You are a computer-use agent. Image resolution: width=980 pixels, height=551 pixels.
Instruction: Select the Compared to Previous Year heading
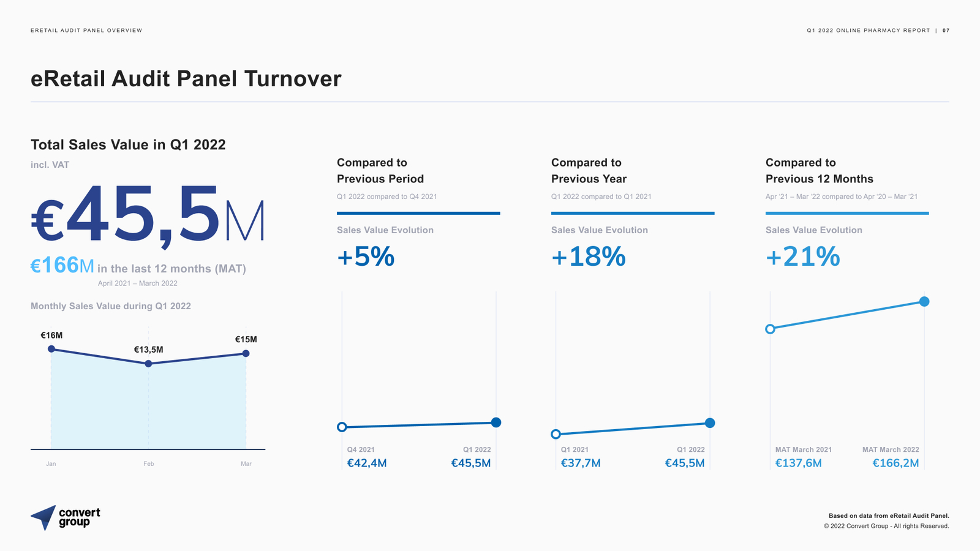[589, 171]
